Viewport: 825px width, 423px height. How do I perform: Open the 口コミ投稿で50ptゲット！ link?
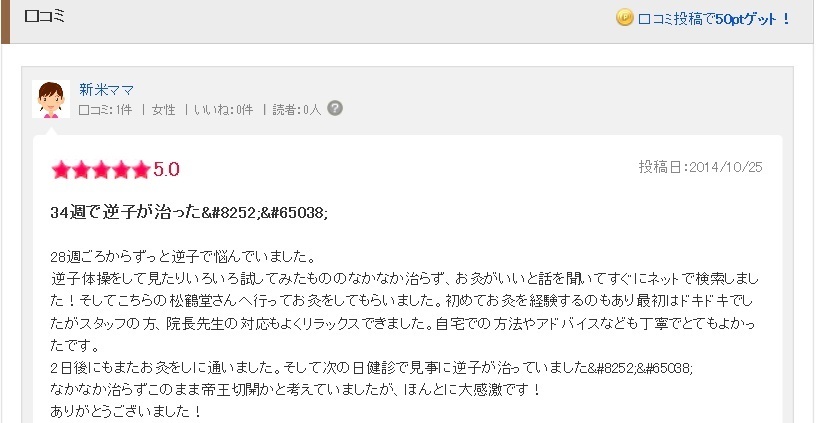coord(714,19)
